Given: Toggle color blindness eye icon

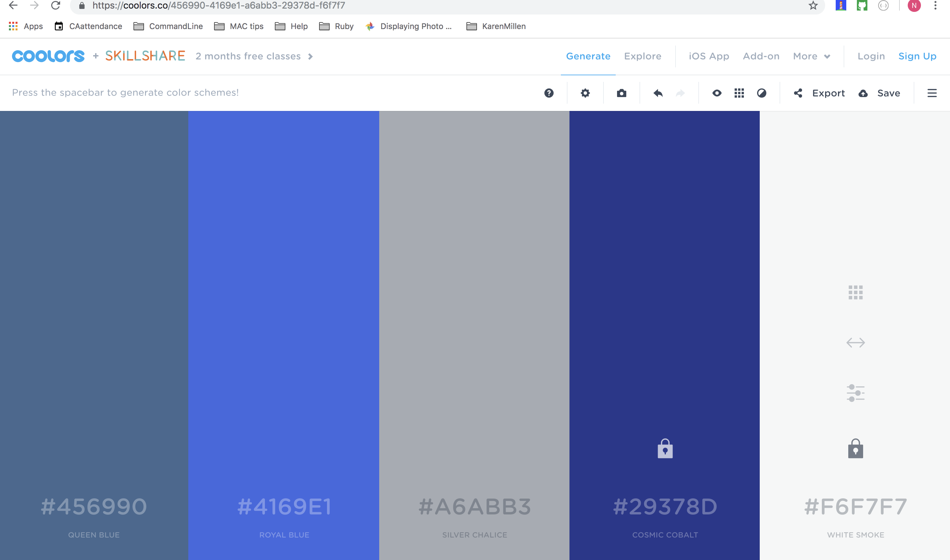Looking at the screenshot, I should pos(717,93).
